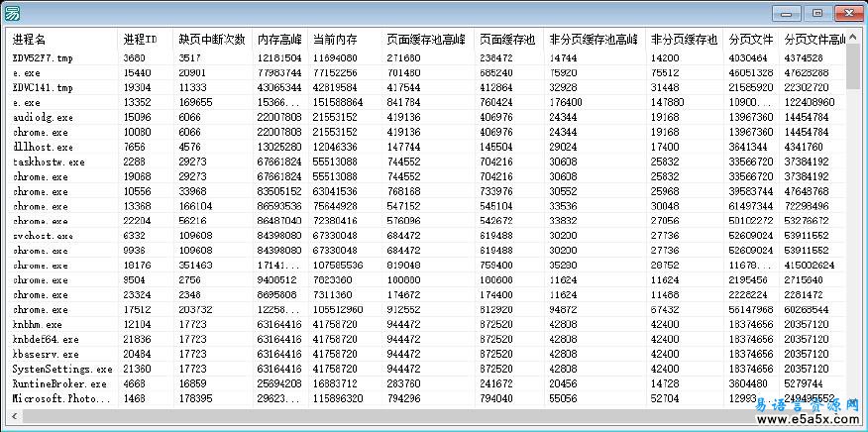The image size is (868, 432).
Task: Sort by the 当前内存 column header
Action: tap(345, 40)
